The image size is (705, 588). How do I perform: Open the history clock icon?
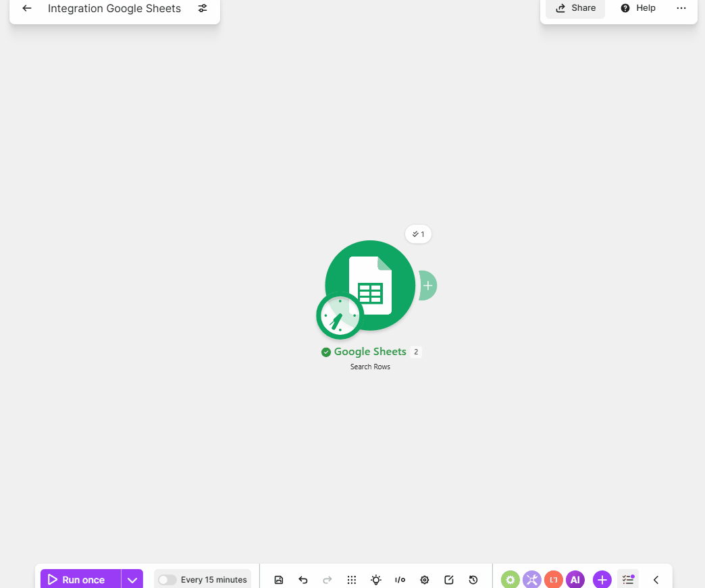(473, 580)
